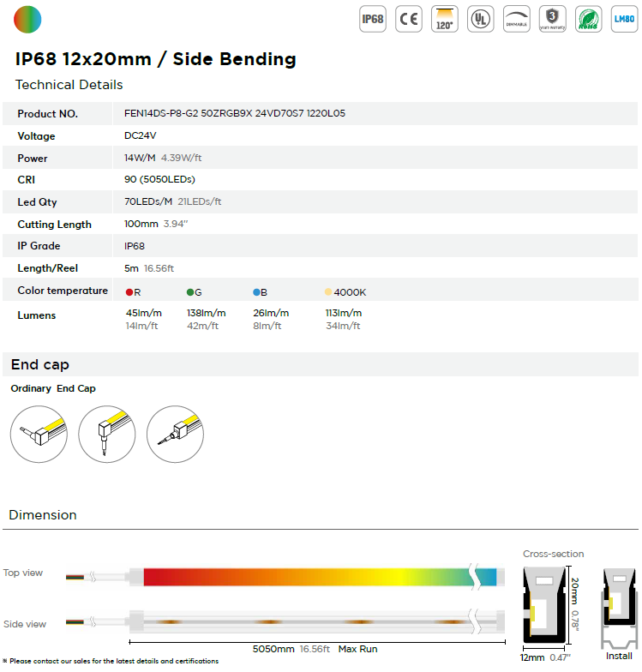The width and height of the screenshot is (642, 672).
Task: Click the red R color dot
Action: pyautogui.click(x=129, y=292)
